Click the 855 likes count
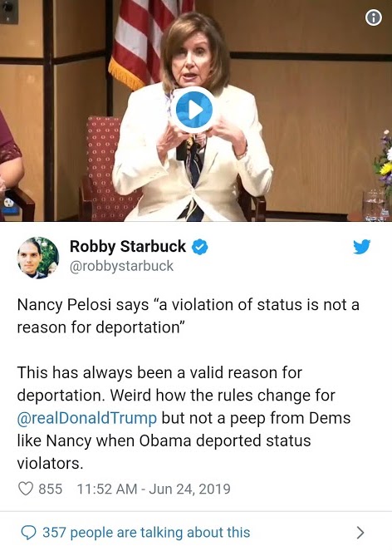This screenshot has height=551, width=392. point(50,489)
